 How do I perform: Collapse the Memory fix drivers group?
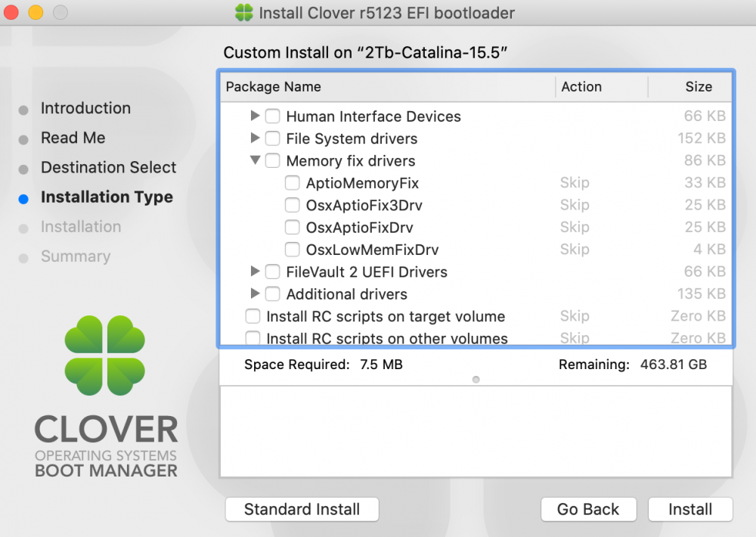click(255, 160)
